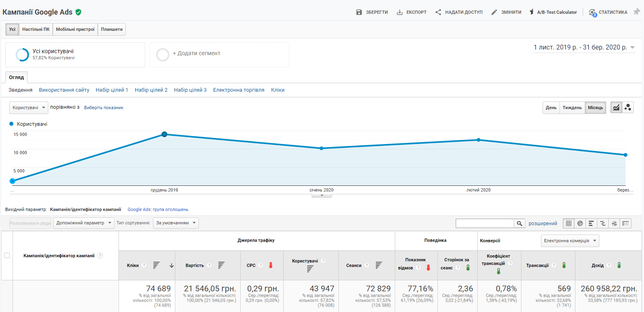Click the table search magnifier icon

(519, 223)
